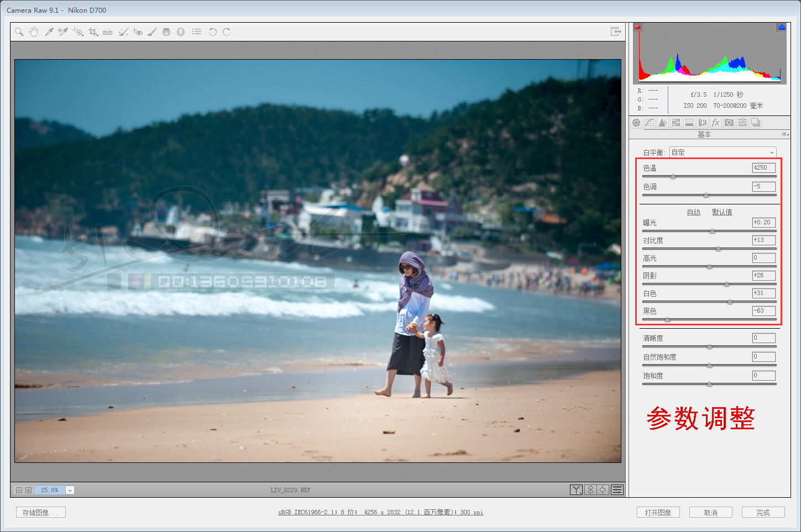Select the Spot Removal tool

click(x=123, y=32)
